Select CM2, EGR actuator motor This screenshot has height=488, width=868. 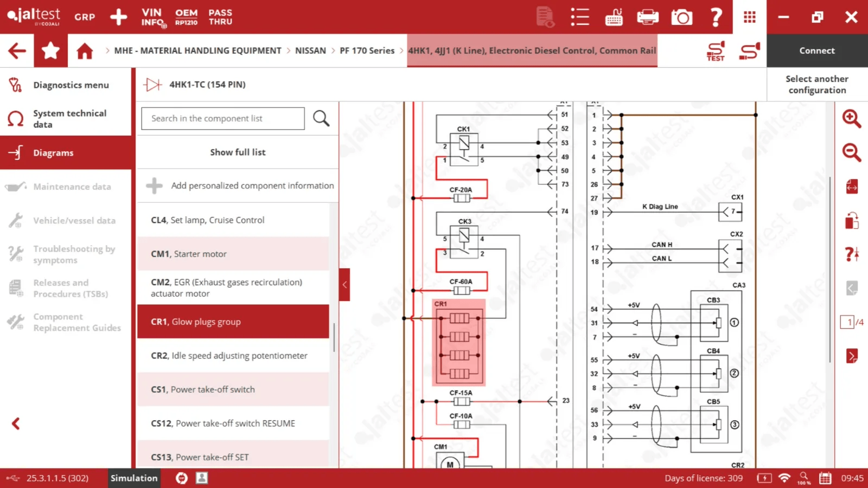233,288
